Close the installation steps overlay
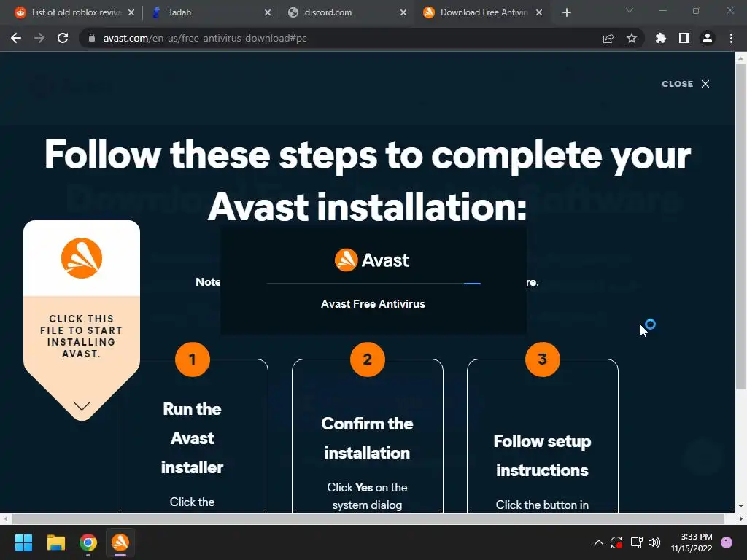Screen dimensions: 747x560 click(x=686, y=84)
